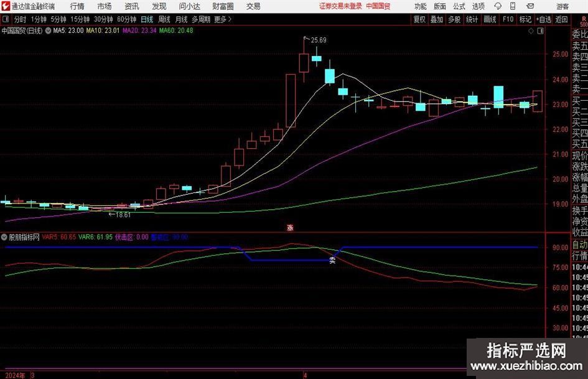Click the 多股 multi-stock toolbar button
This screenshot has width=588, height=379.
[x=454, y=19]
